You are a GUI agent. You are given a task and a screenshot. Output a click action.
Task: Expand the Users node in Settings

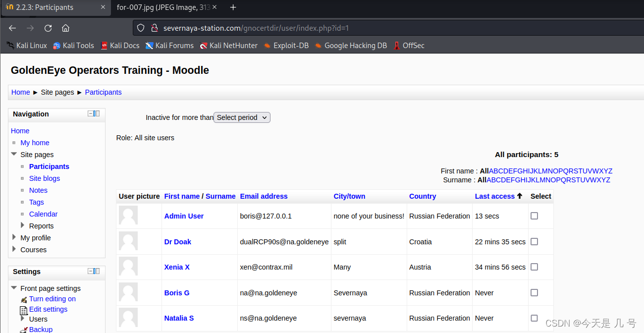click(x=22, y=319)
